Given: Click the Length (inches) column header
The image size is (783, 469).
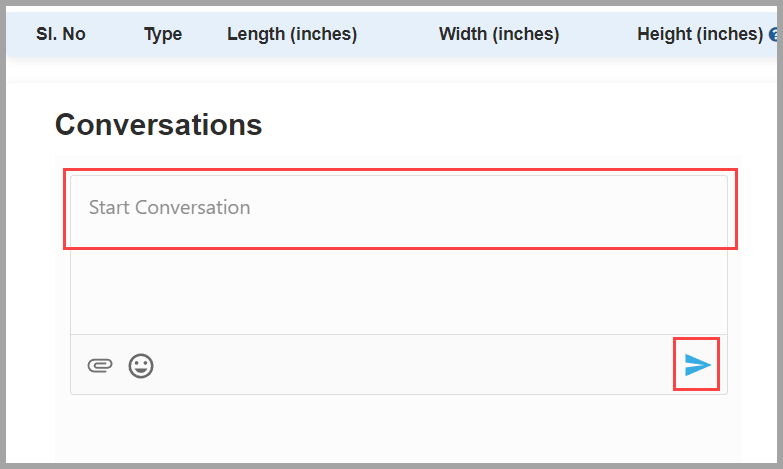Looking at the screenshot, I should (292, 34).
